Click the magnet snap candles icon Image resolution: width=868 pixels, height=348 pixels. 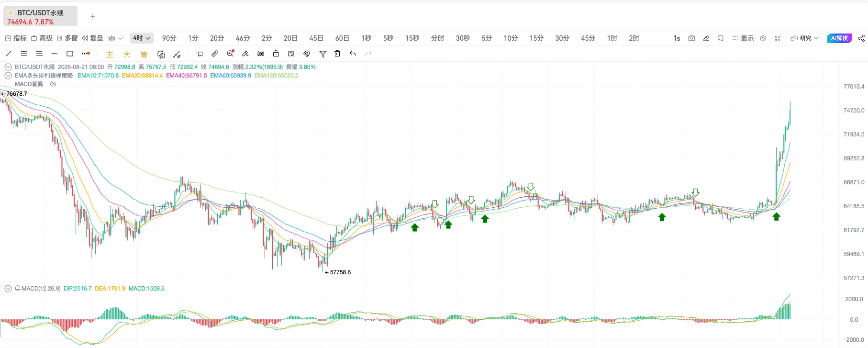(261, 54)
